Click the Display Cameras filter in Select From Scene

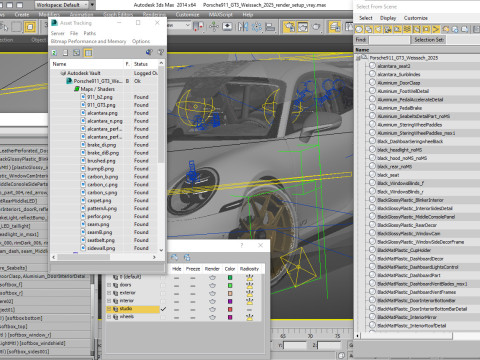point(388,29)
